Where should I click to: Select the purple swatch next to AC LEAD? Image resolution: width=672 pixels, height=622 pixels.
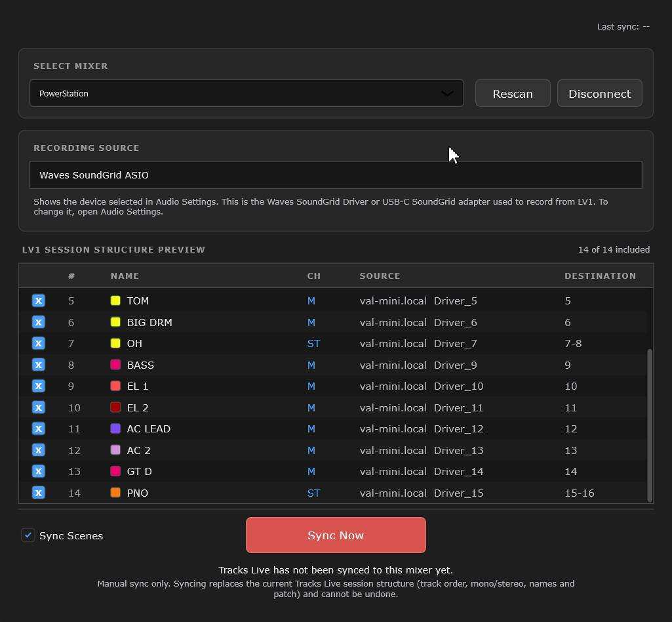tap(115, 428)
